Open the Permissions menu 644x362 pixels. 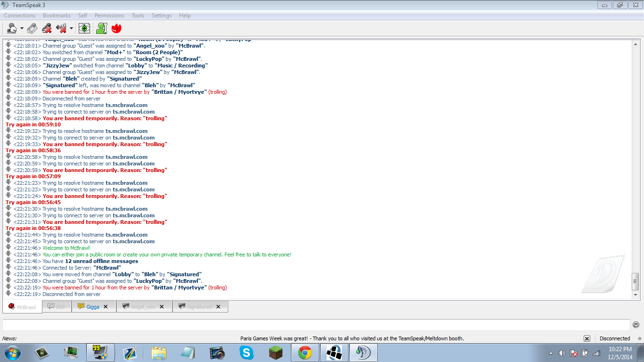click(x=109, y=16)
